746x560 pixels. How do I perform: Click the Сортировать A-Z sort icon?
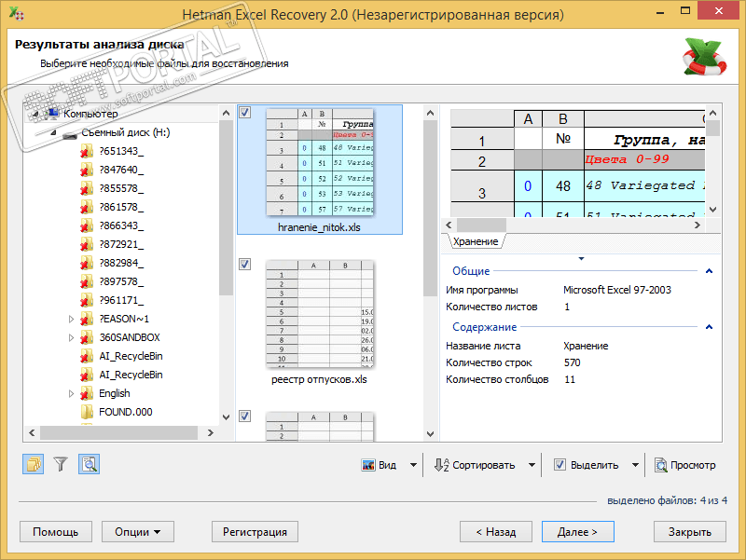[x=441, y=465]
